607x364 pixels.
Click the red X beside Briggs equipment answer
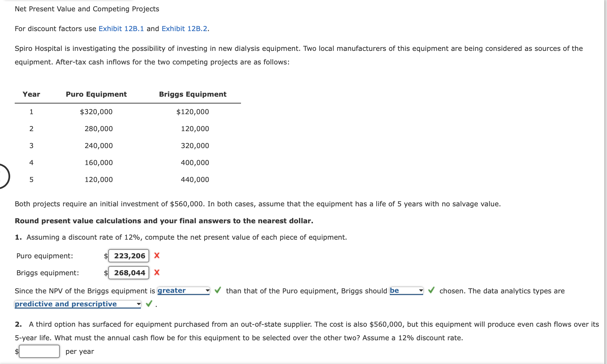tap(156, 273)
